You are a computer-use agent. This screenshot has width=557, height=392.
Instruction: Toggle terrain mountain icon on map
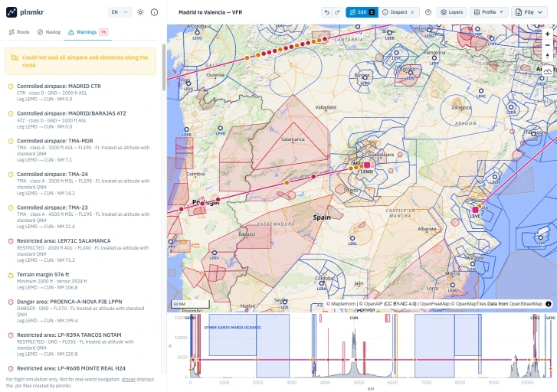547,70
